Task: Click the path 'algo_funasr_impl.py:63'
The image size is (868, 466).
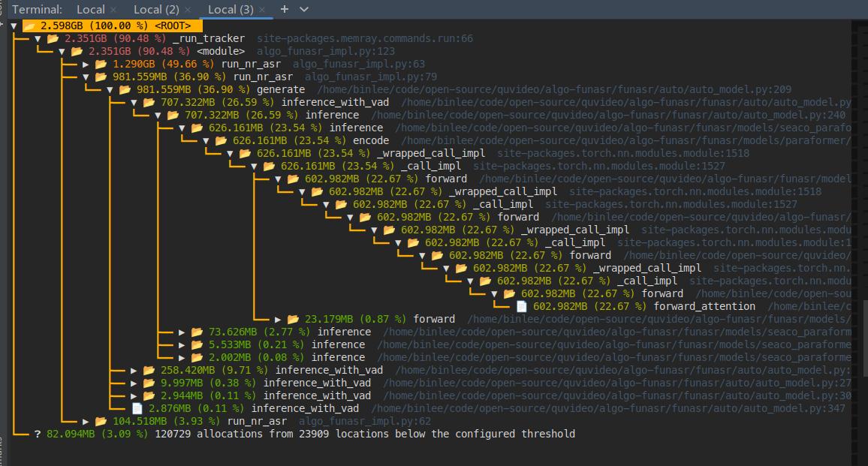Action: point(359,65)
